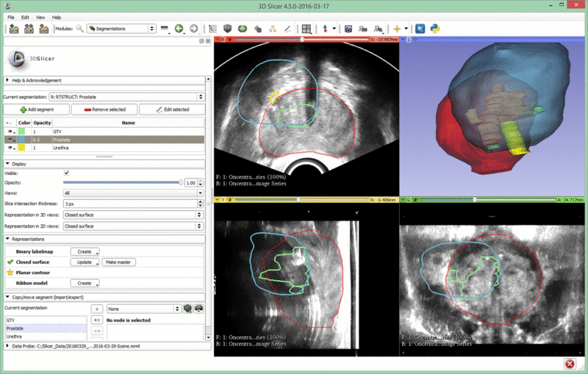Click the Edit selected button
The width and height of the screenshot is (588, 374).
172,109
